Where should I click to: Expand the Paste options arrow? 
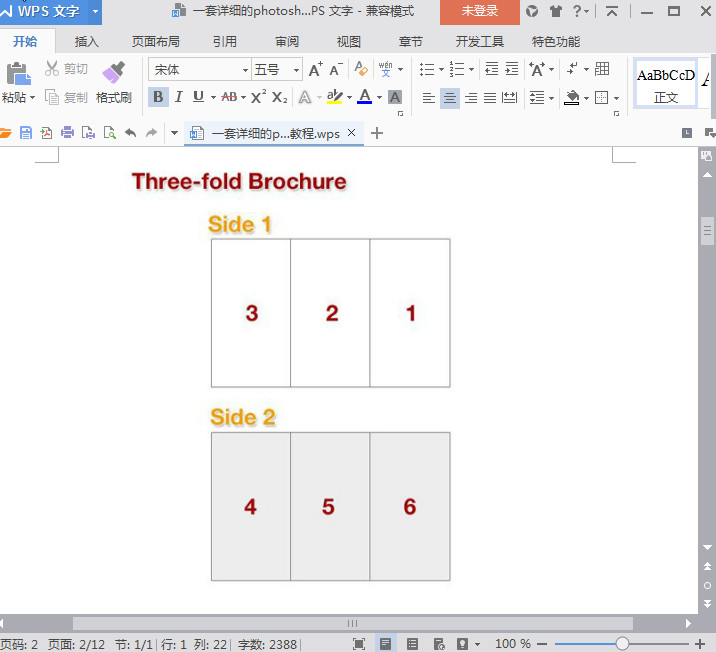tap(32, 97)
